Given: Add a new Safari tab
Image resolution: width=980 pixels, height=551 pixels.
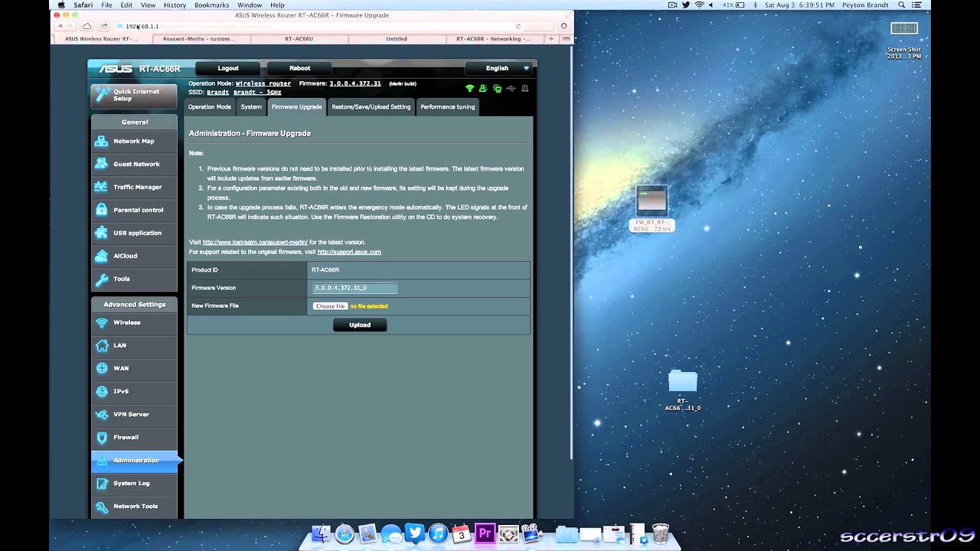Looking at the screenshot, I should (x=551, y=38).
